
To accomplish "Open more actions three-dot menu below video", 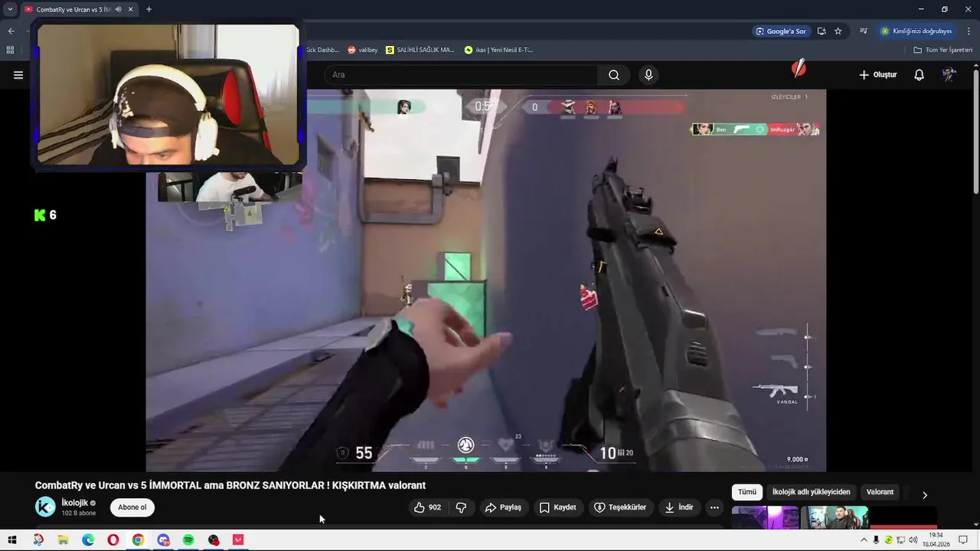I will pyautogui.click(x=714, y=507).
